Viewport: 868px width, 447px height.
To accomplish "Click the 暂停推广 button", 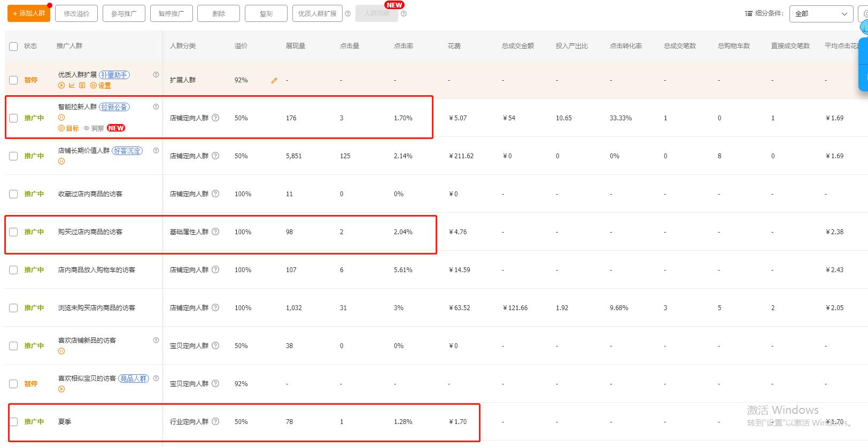I will coord(172,13).
